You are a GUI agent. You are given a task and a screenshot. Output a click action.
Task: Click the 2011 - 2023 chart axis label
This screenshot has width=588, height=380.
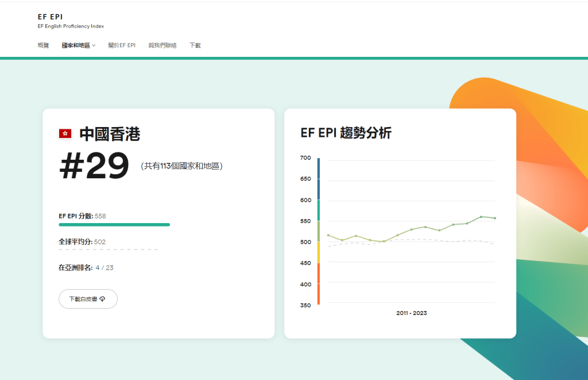[411, 313]
